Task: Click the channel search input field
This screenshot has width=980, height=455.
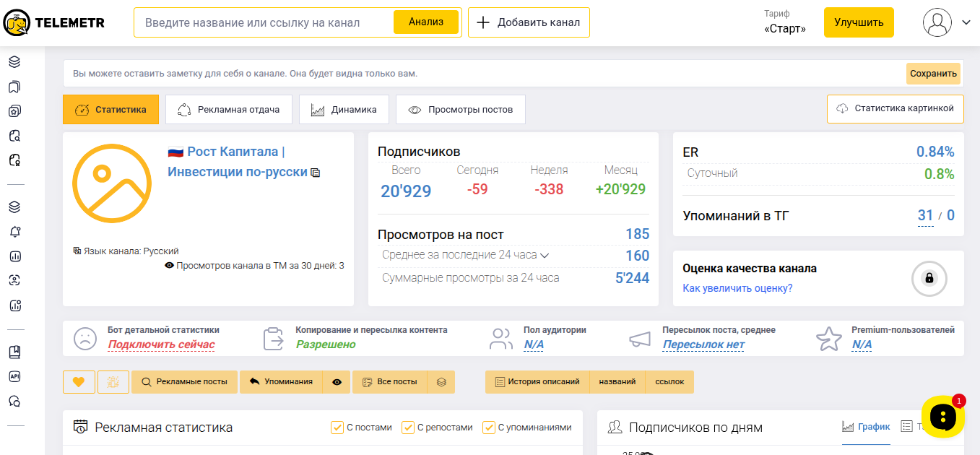Action: pyautogui.click(x=264, y=22)
